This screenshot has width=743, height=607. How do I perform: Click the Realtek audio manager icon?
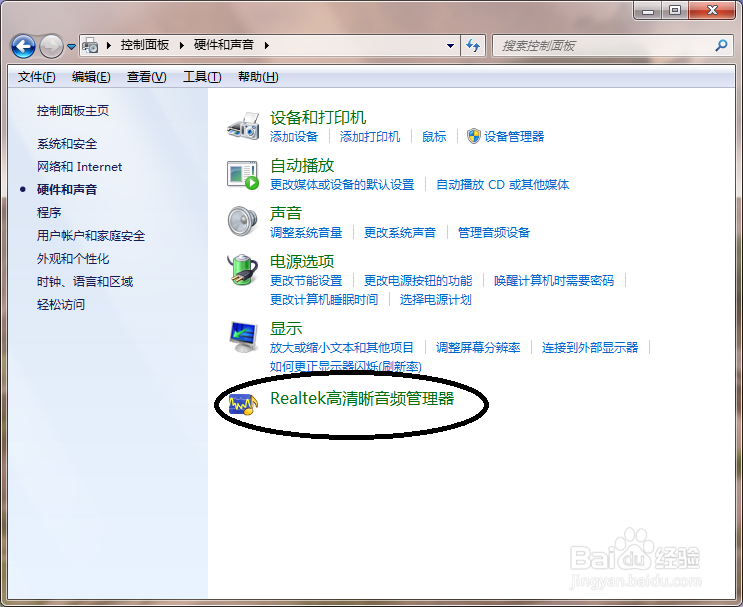(x=243, y=404)
